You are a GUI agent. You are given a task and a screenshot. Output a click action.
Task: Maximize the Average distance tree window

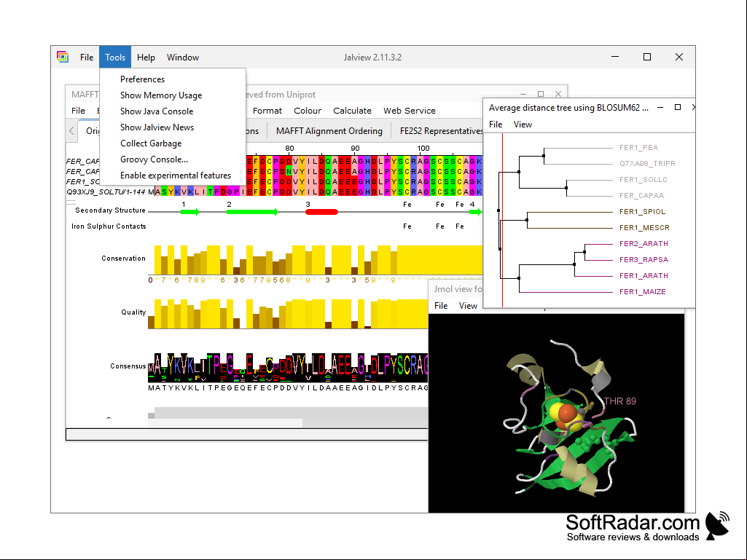coord(678,108)
